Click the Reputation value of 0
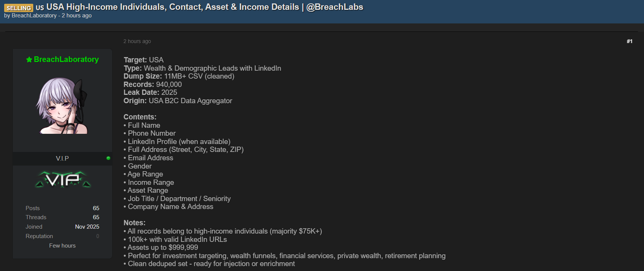644x271 pixels. click(x=97, y=236)
